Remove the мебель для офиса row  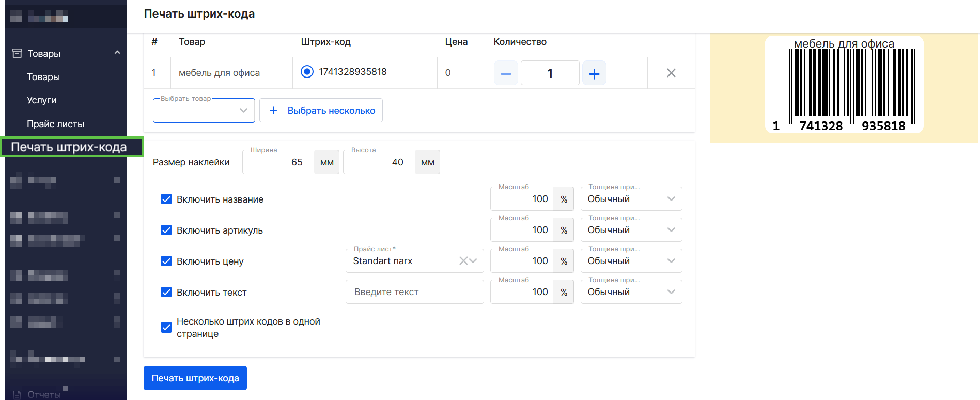tap(671, 73)
